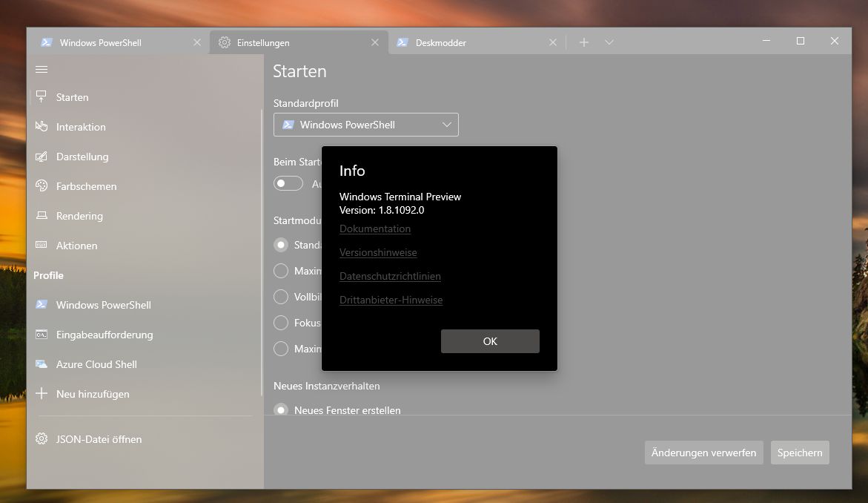Viewport: 868px width, 503px height.
Task: Click the Windows Terminal Preview text
Action: 400,197
